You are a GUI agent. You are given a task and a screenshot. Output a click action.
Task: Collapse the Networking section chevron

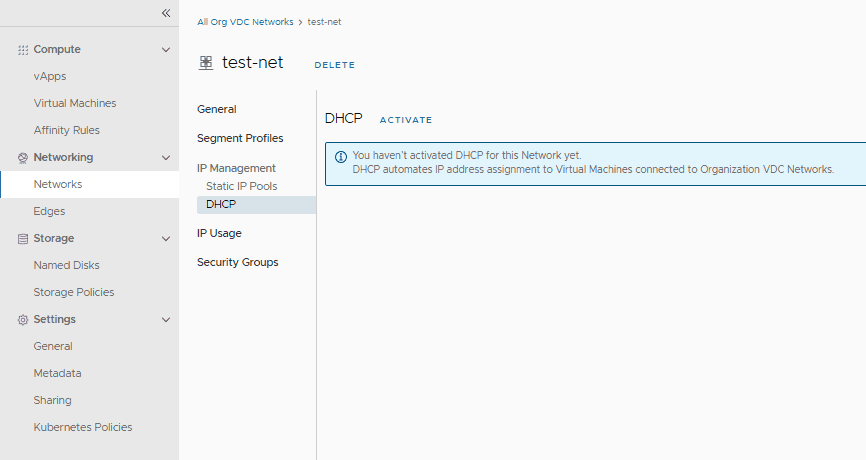tap(166, 157)
